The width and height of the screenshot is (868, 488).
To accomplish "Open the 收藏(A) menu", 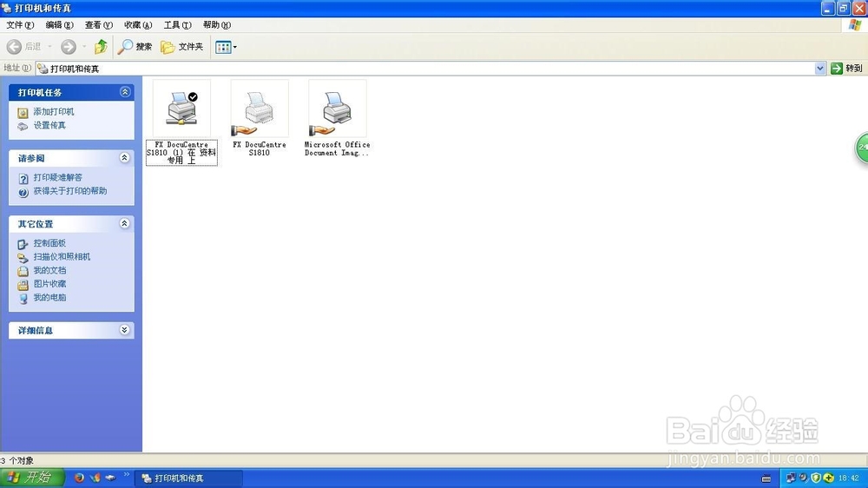I will click(138, 25).
